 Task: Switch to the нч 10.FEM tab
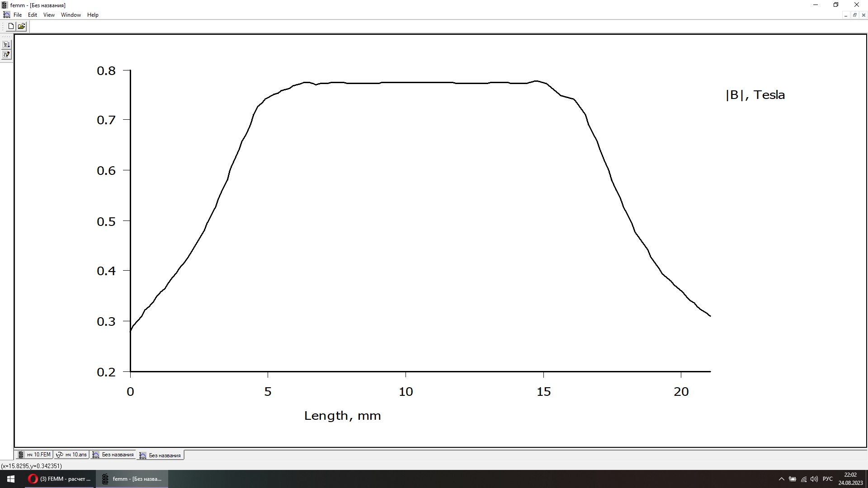click(x=35, y=455)
